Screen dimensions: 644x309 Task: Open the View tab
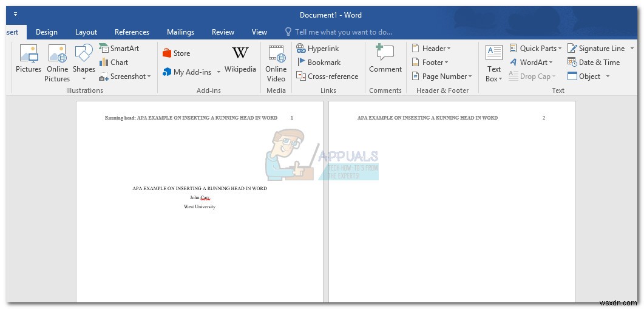259,32
